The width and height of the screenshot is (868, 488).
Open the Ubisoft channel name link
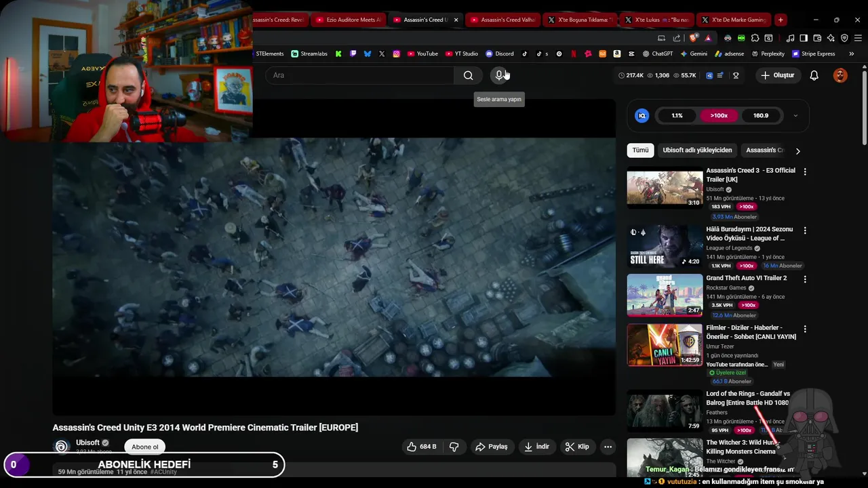tap(87, 443)
